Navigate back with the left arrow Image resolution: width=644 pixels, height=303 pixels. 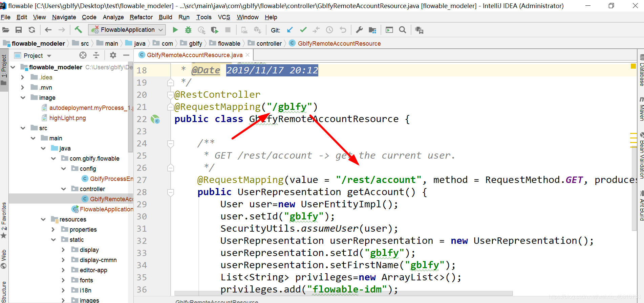pos(48,30)
